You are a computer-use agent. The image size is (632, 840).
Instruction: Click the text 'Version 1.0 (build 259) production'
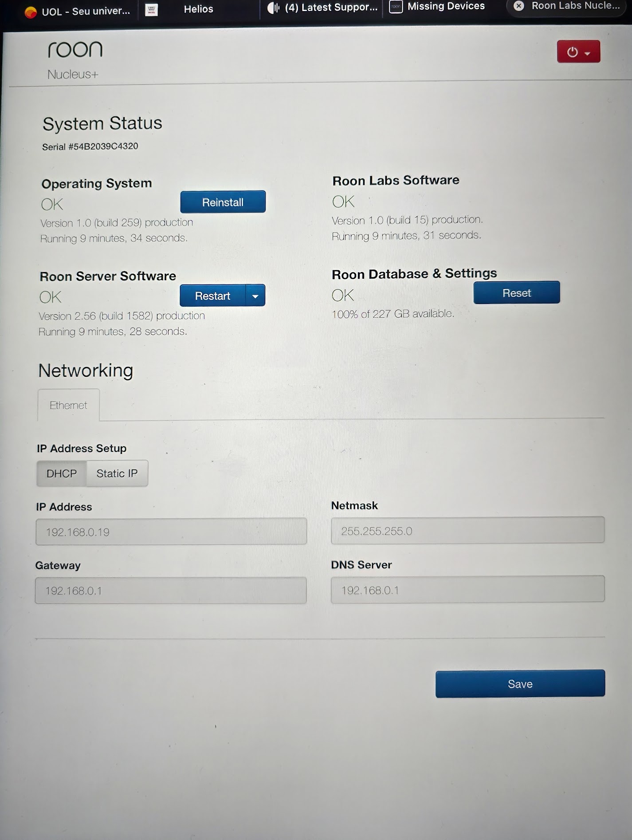click(117, 222)
